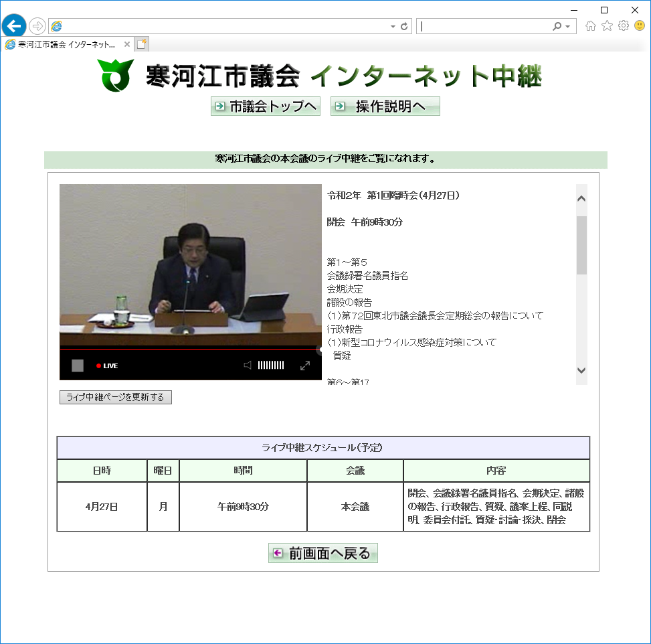The height and width of the screenshot is (644, 651).
Task: Click the browser Back arrow button
Action: click(13, 26)
